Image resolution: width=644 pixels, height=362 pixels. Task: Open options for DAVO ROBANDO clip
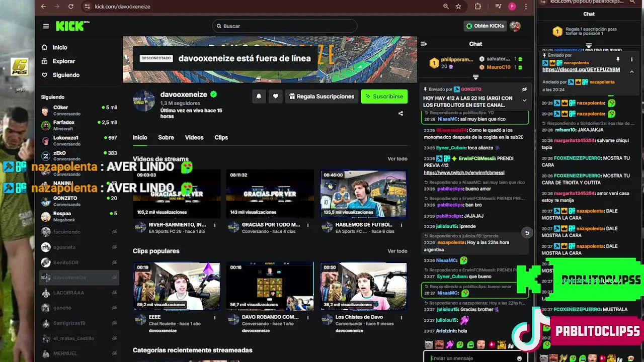pyautogui.click(x=308, y=318)
